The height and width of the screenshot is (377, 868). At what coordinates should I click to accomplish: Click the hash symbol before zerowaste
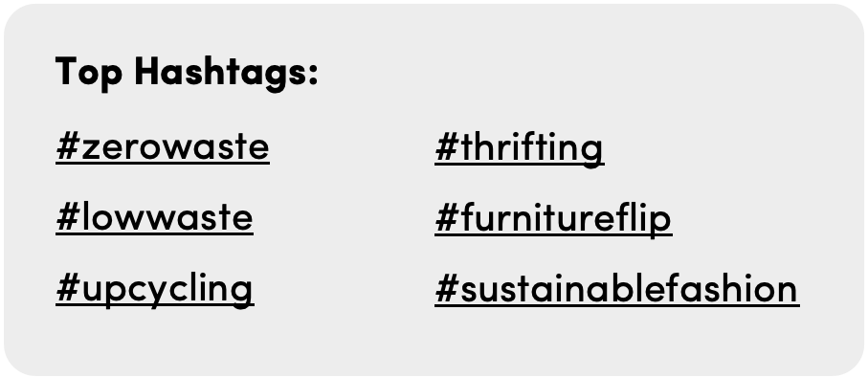point(68,146)
